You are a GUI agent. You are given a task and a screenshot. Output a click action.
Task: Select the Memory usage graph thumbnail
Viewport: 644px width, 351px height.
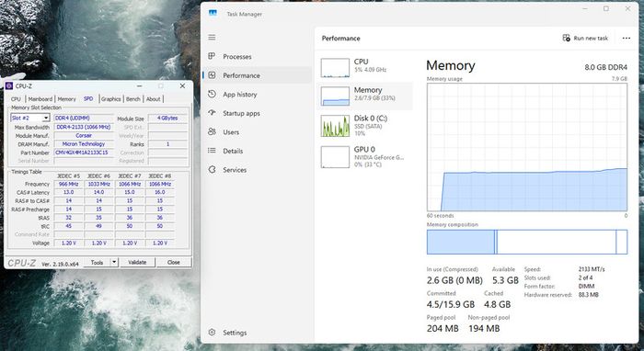335,96
